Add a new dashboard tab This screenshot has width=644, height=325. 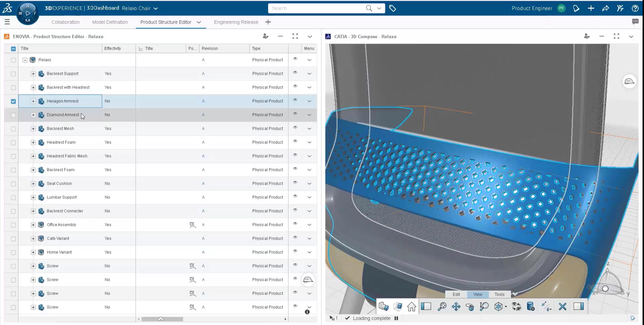(x=268, y=22)
